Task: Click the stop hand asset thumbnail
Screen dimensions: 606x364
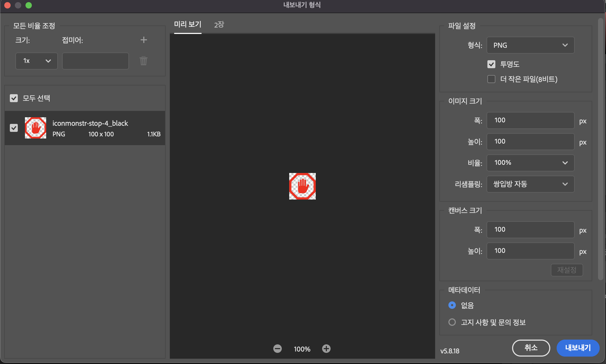Action: point(36,128)
